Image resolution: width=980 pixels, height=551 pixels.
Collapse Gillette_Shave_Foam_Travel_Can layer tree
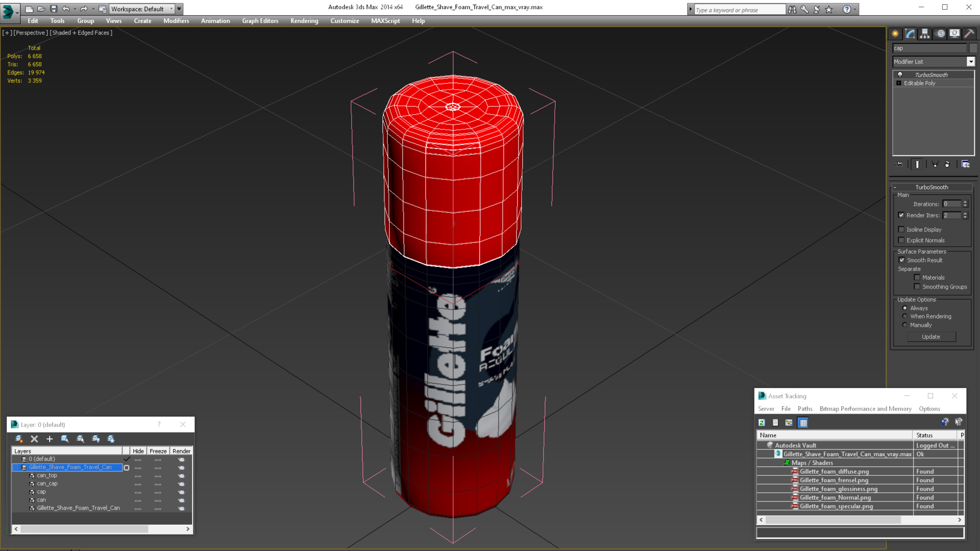[x=16, y=467]
